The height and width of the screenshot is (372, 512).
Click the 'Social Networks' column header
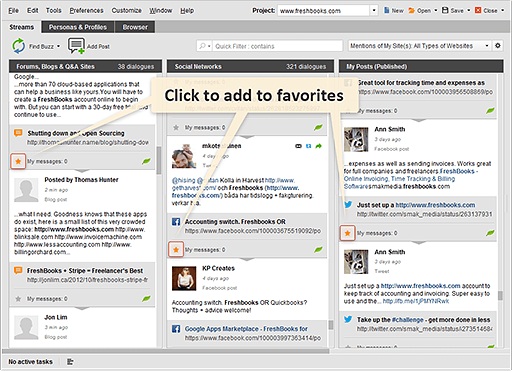250,66
